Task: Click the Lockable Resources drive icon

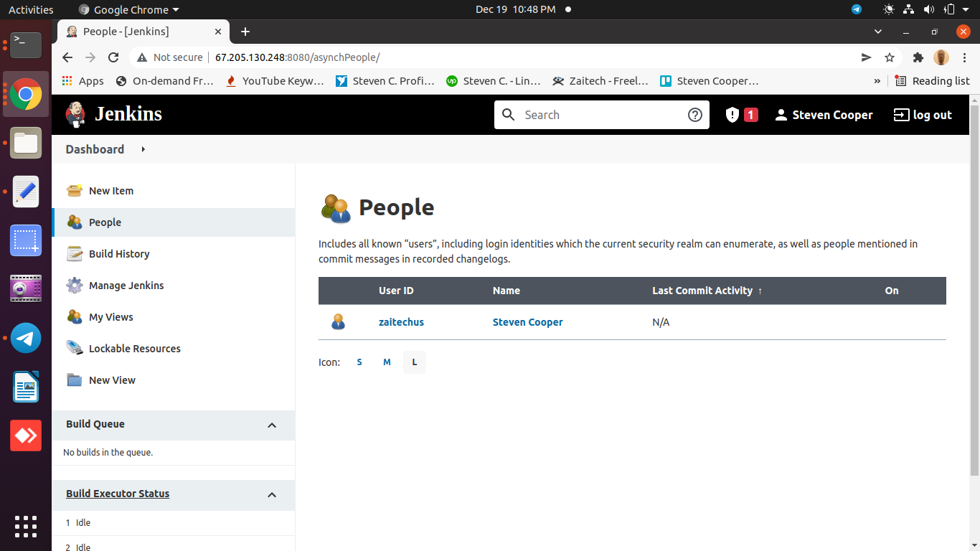Action: pos(75,349)
